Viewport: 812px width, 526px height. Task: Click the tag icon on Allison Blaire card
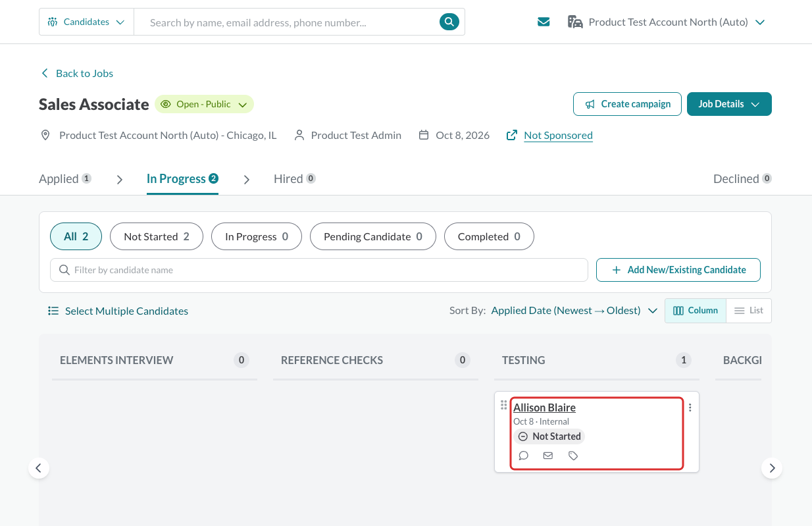[573, 456]
